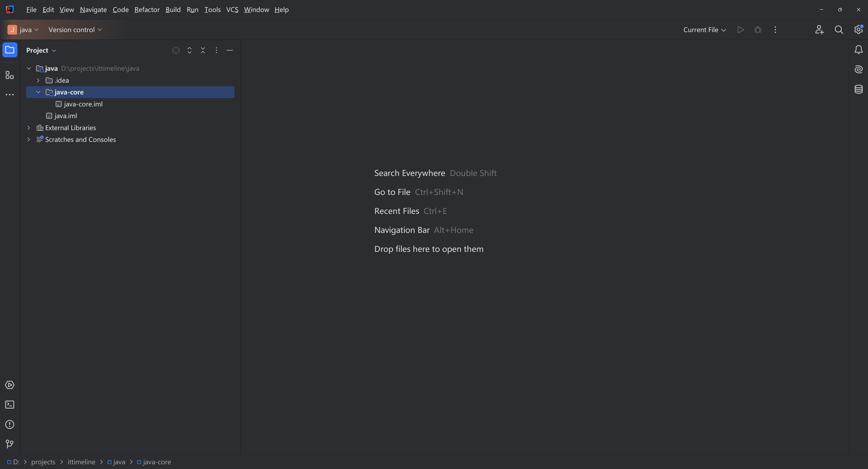Open the Structure tool window icon

[x=10, y=75]
